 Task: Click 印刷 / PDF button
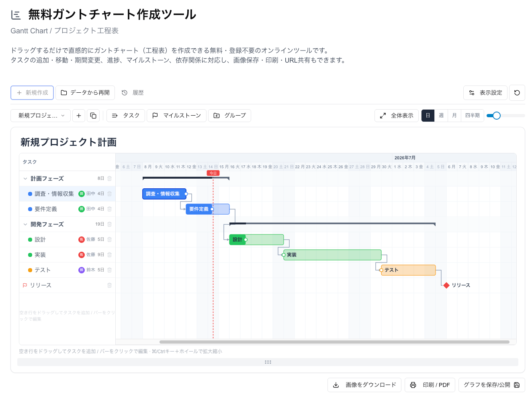tap(430, 385)
